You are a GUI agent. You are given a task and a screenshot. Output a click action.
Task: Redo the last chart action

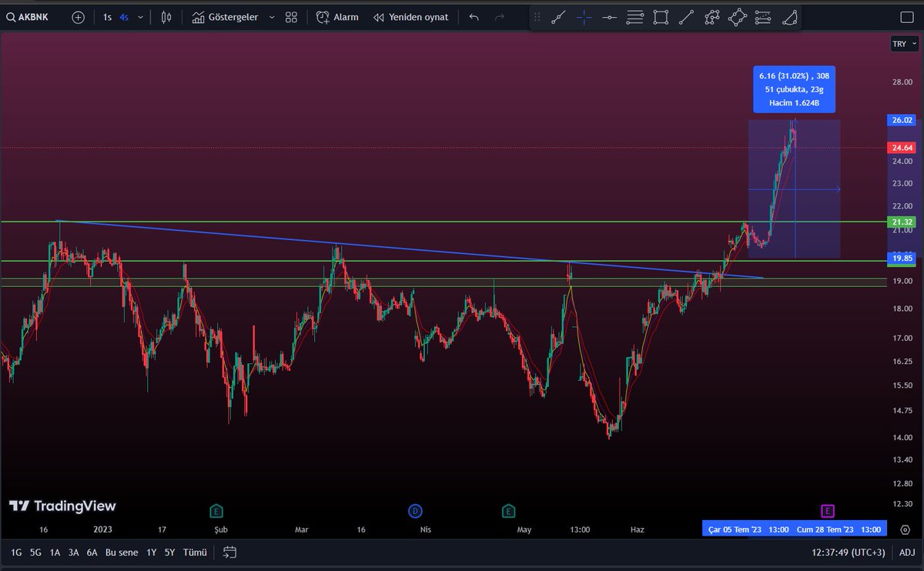pyautogui.click(x=499, y=17)
